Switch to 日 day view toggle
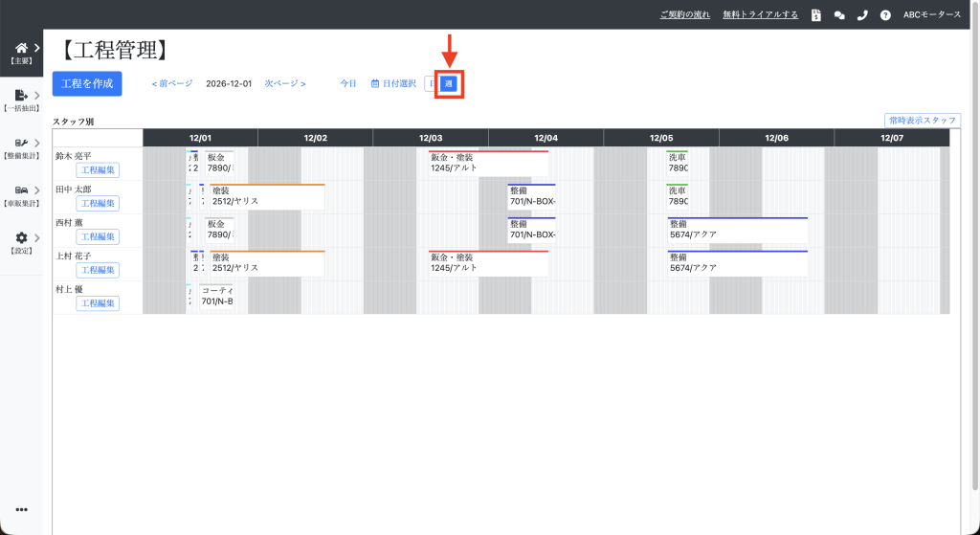980x535 pixels. point(432,84)
